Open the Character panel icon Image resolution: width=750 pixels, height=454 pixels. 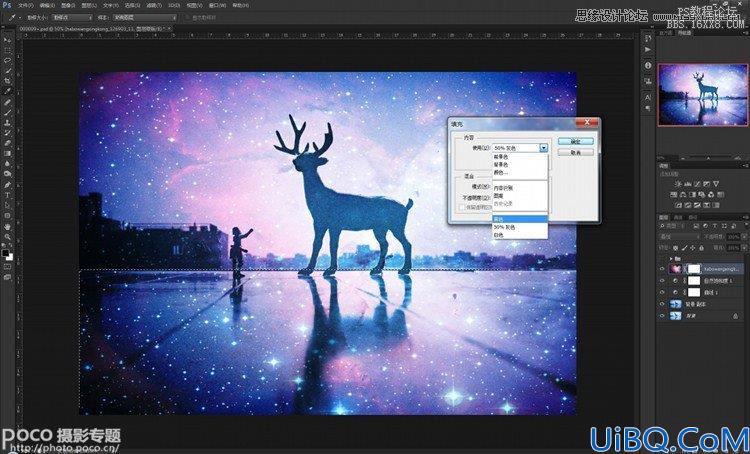click(648, 97)
